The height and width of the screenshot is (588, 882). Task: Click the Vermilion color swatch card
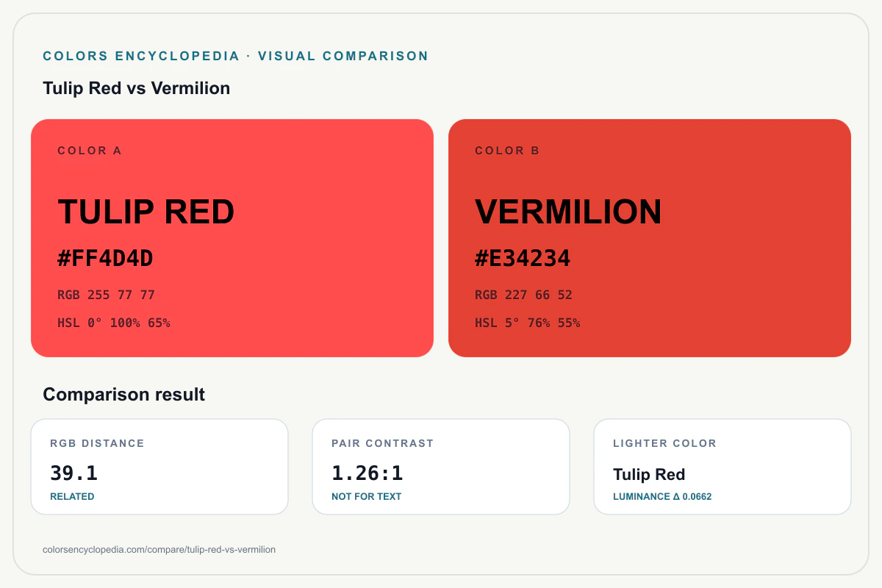[650, 238]
